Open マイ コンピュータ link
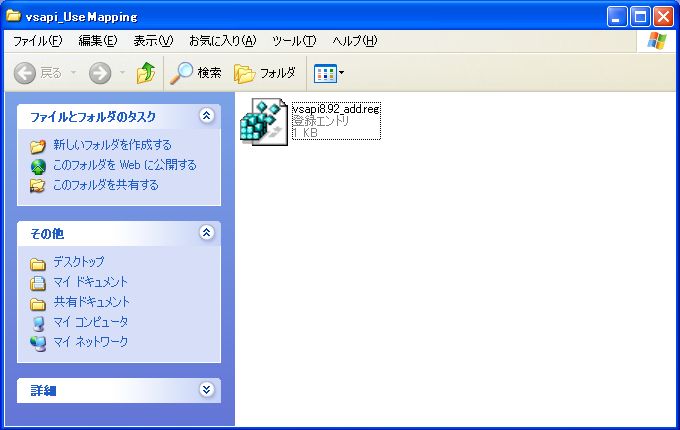Viewport: 680px width, 430px height. click(x=90, y=322)
